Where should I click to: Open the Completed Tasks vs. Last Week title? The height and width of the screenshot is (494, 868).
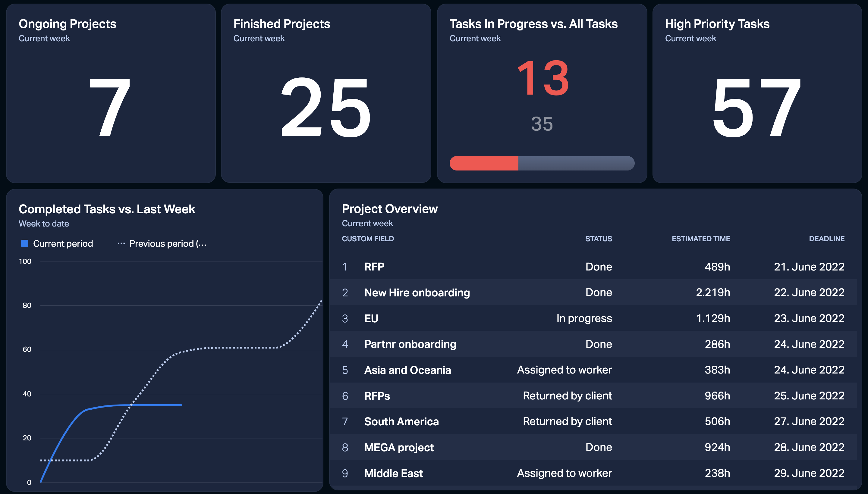[x=107, y=209]
